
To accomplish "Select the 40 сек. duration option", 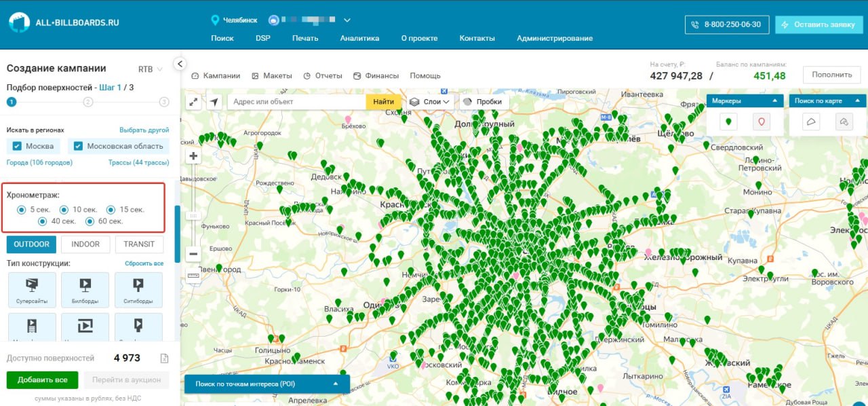I will pyautogui.click(x=43, y=221).
